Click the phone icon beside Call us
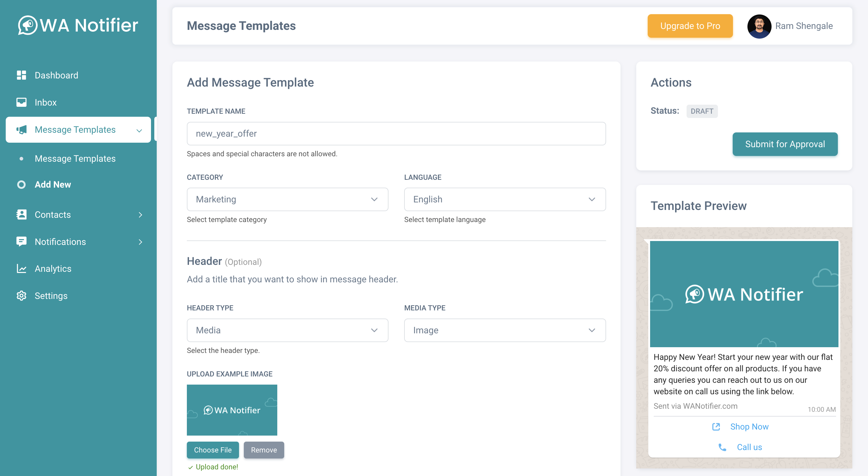The height and width of the screenshot is (476, 868). pos(722,447)
